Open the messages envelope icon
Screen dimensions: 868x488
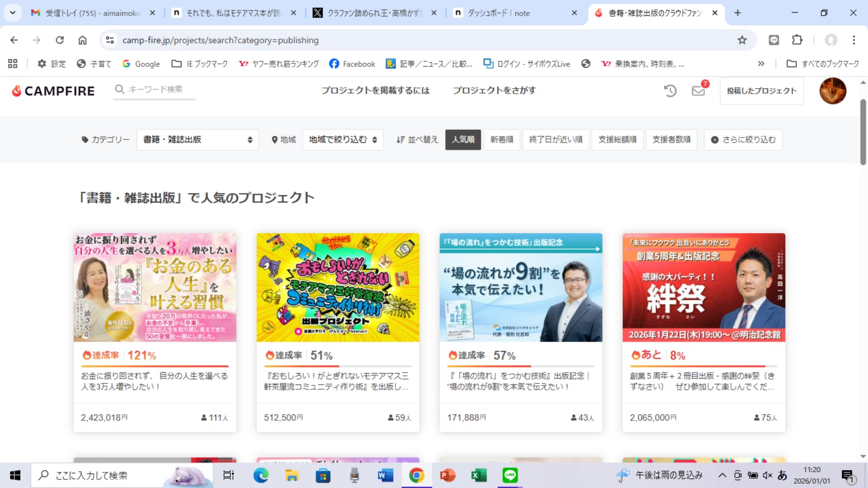click(698, 91)
